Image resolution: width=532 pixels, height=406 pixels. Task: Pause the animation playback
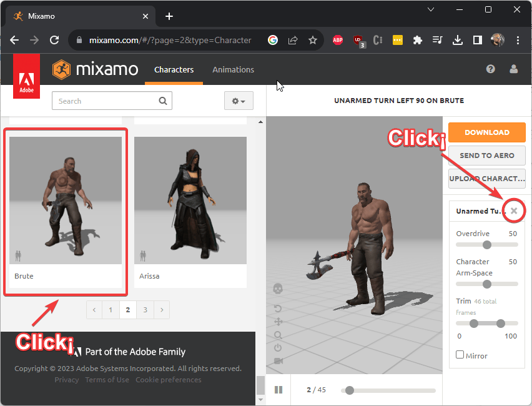tap(278, 390)
